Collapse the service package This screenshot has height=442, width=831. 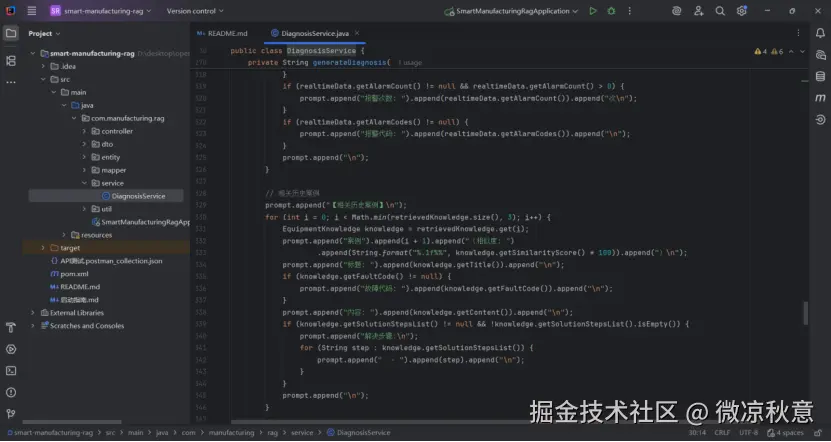pos(84,183)
